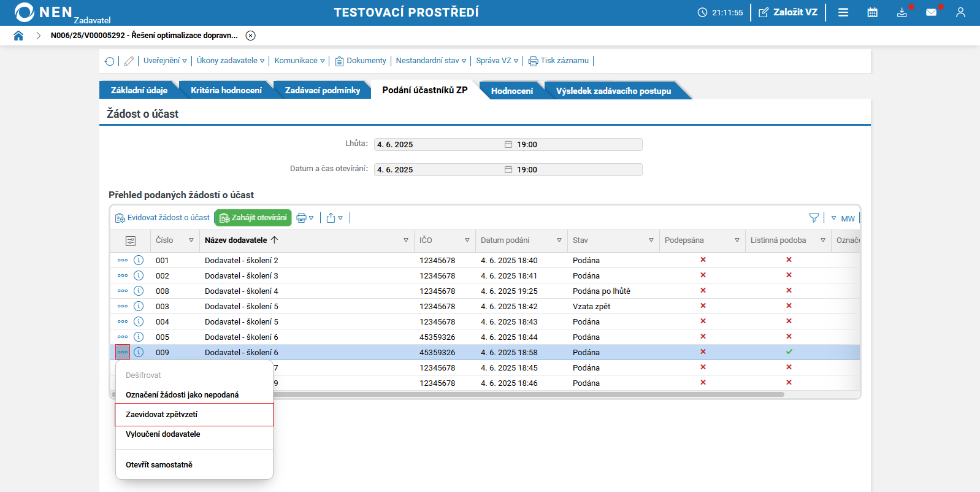The height and width of the screenshot is (492, 980).
Task: Click the Lhůta date field
Action: [438, 145]
